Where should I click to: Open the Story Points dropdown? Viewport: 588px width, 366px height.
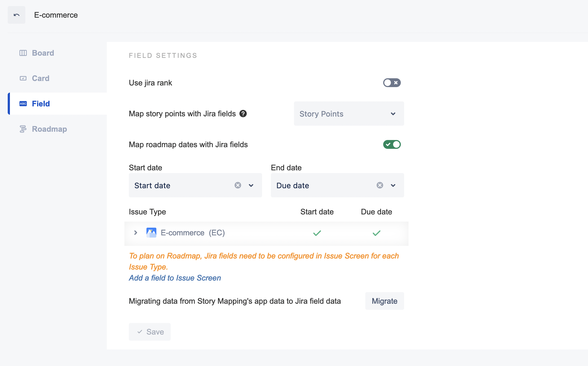tap(349, 114)
